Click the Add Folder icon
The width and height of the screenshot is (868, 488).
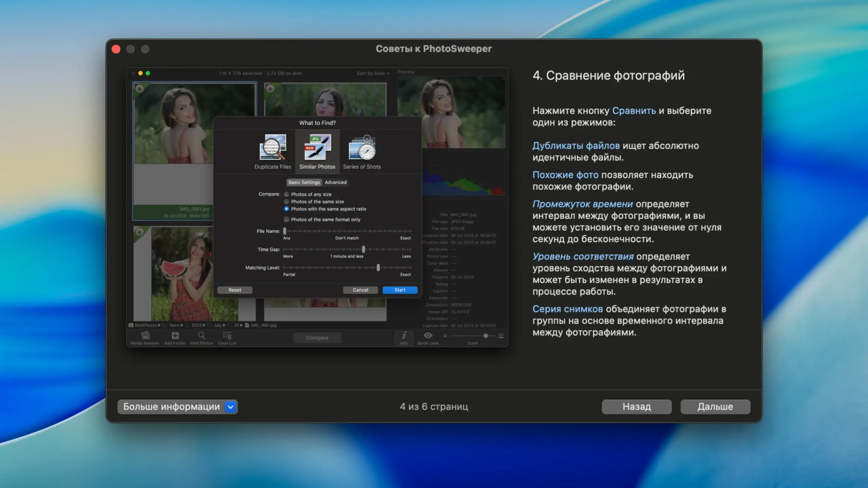pos(175,335)
